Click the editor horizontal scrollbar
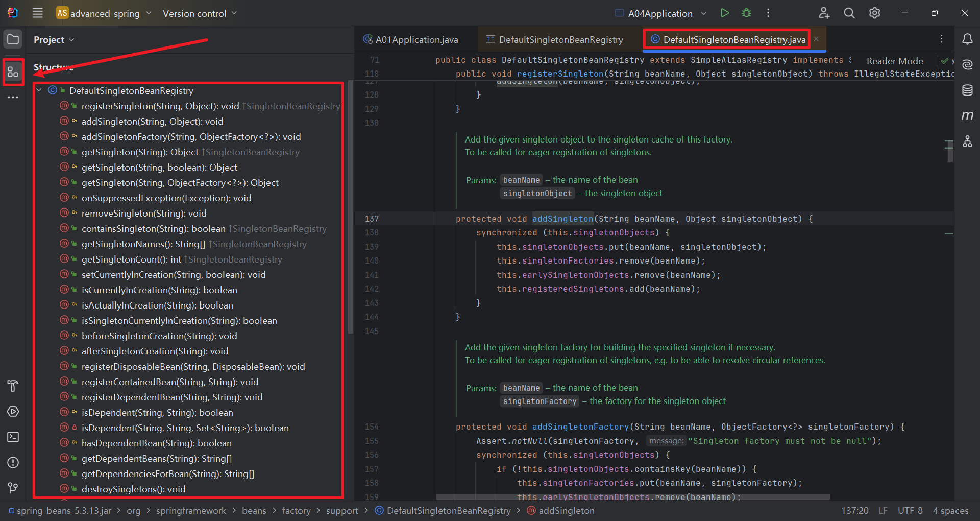 633,497
